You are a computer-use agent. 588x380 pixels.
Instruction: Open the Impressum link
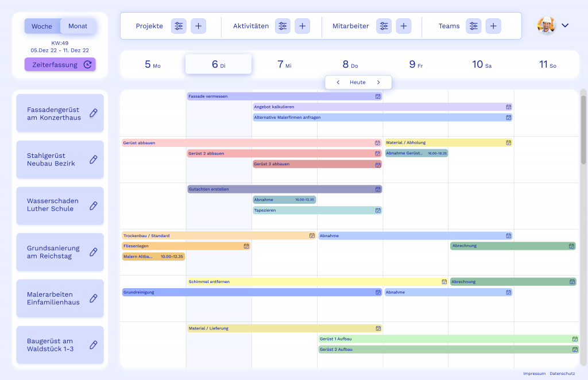pos(534,374)
